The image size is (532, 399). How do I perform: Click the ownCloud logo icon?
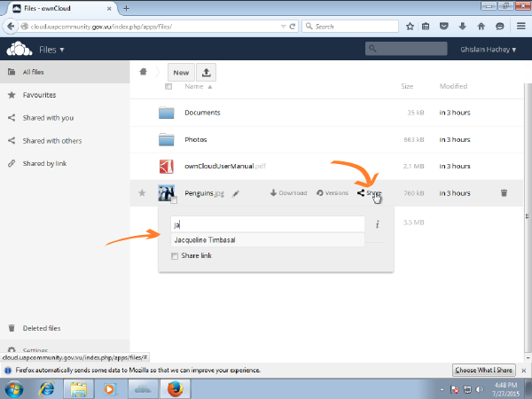[x=20, y=49]
